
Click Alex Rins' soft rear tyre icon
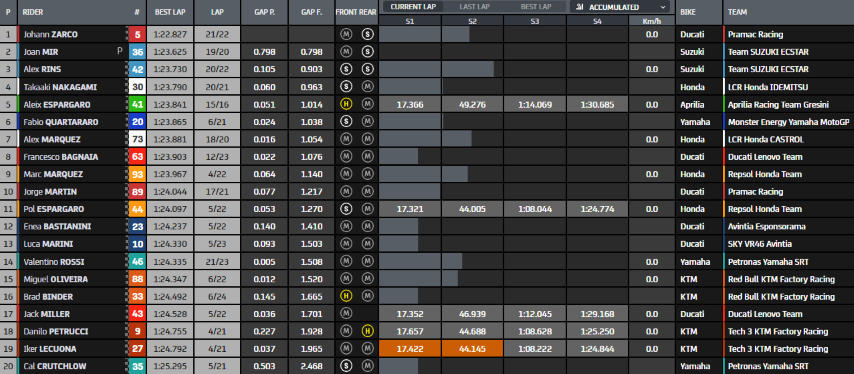click(x=367, y=69)
